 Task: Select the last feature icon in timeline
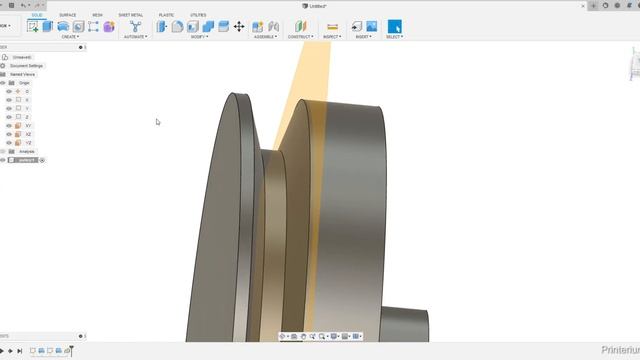67,351
